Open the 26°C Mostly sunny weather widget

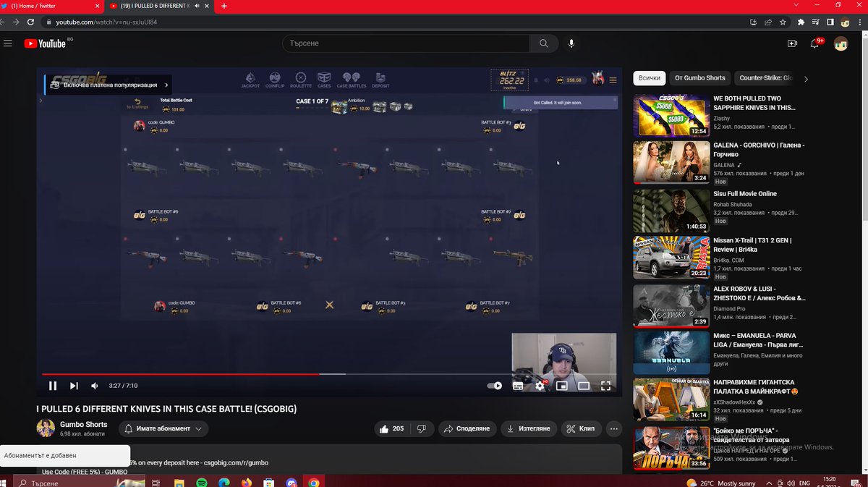click(720, 483)
